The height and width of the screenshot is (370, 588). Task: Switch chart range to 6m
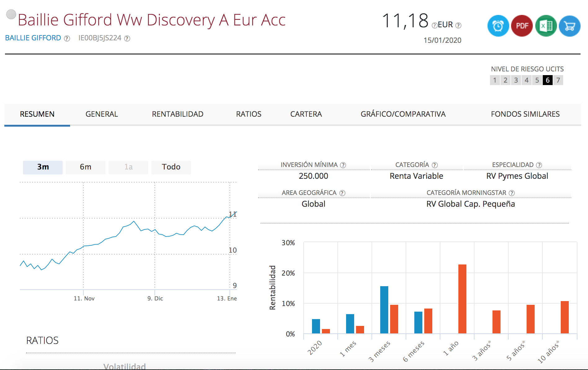[x=86, y=167]
